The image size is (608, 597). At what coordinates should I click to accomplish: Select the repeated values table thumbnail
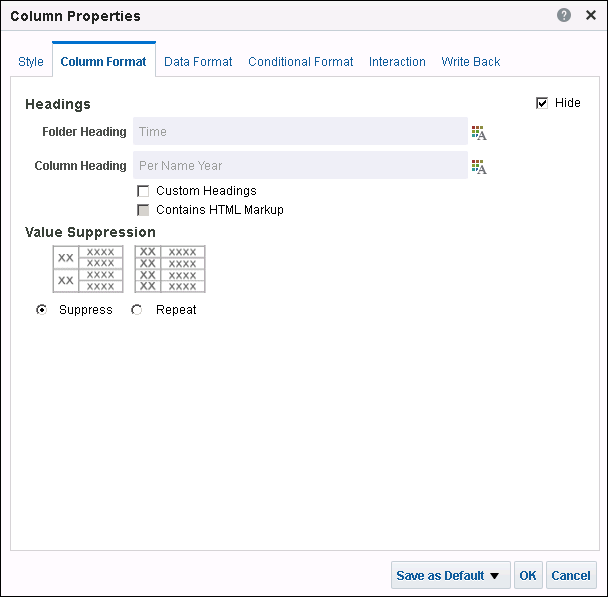click(x=170, y=269)
